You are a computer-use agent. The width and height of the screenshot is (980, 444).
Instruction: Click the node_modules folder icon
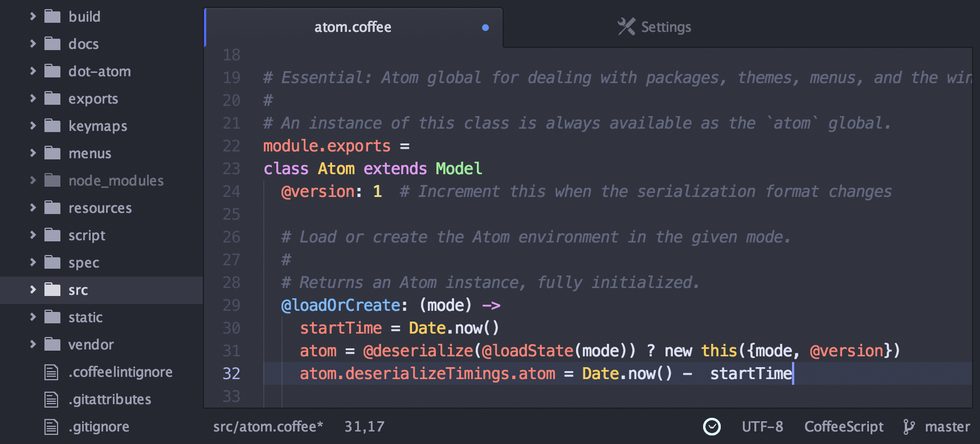click(x=52, y=180)
